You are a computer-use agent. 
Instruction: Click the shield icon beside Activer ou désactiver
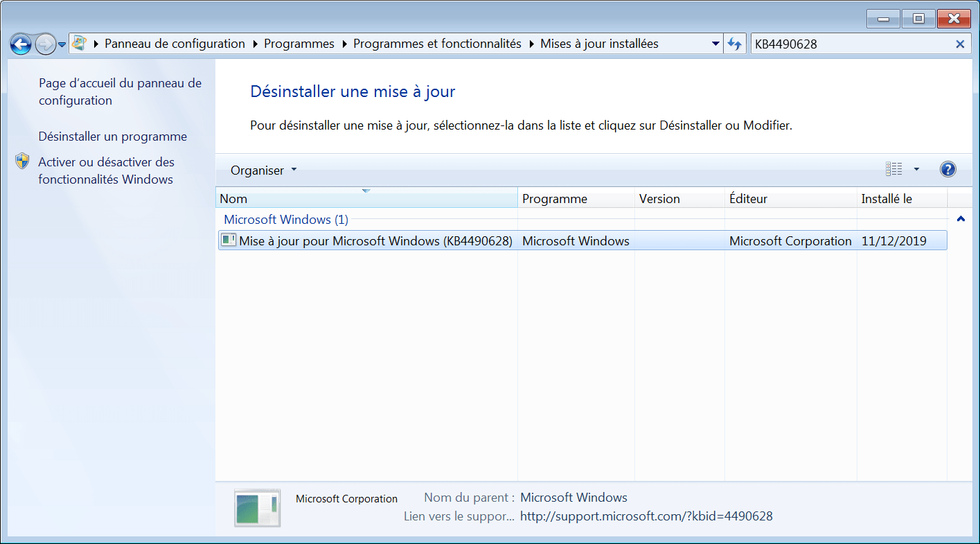(23, 161)
